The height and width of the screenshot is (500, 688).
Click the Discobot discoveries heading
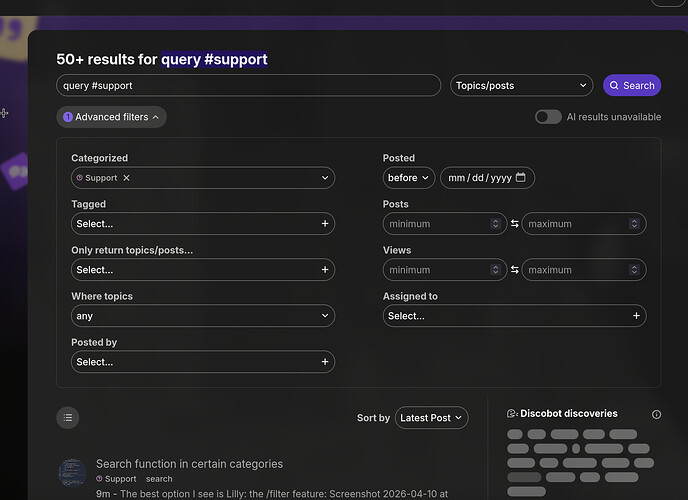tap(569, 414)
